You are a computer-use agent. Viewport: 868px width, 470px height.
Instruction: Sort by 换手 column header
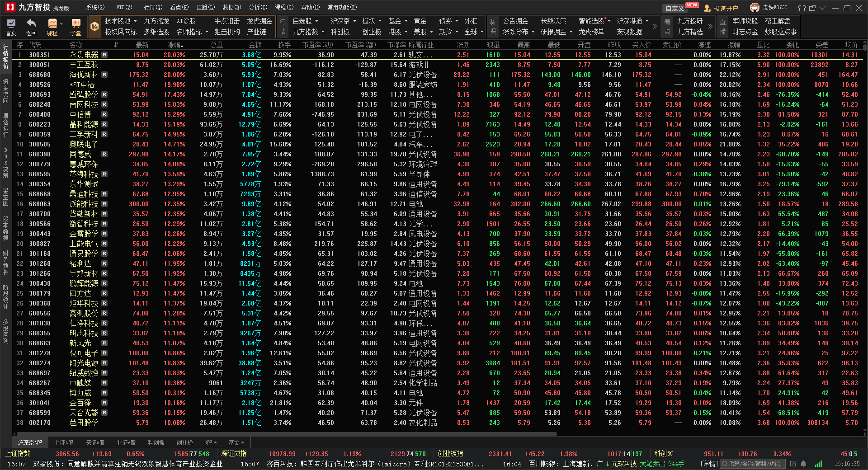tap(284, 45)
